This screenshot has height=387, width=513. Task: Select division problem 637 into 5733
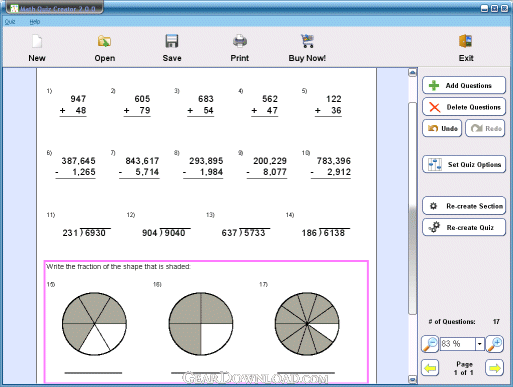coord(246,232)
